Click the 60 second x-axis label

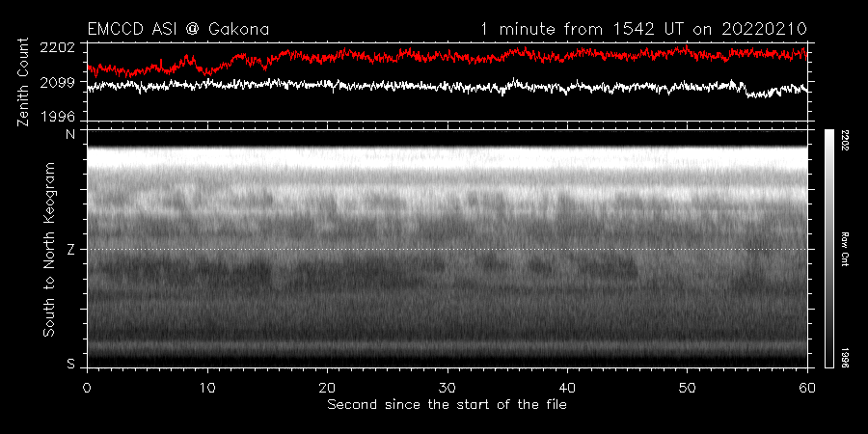(x=807, y=388)
